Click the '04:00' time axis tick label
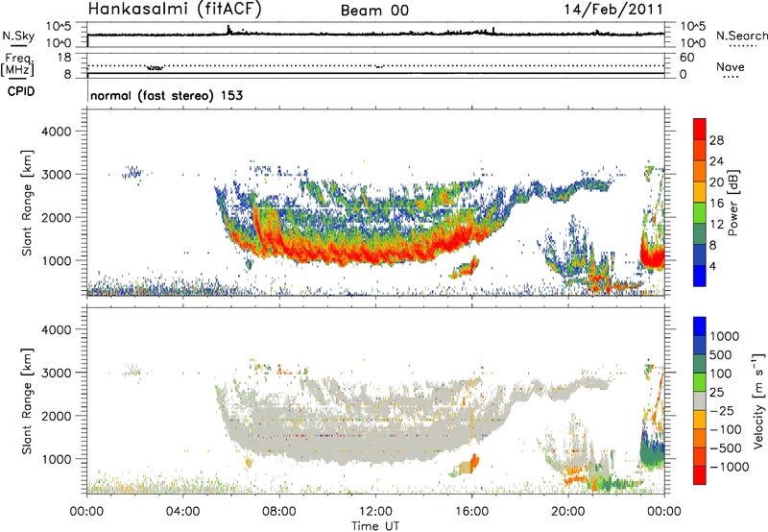The height and width of the screenshot is (532, 768). 183,512
